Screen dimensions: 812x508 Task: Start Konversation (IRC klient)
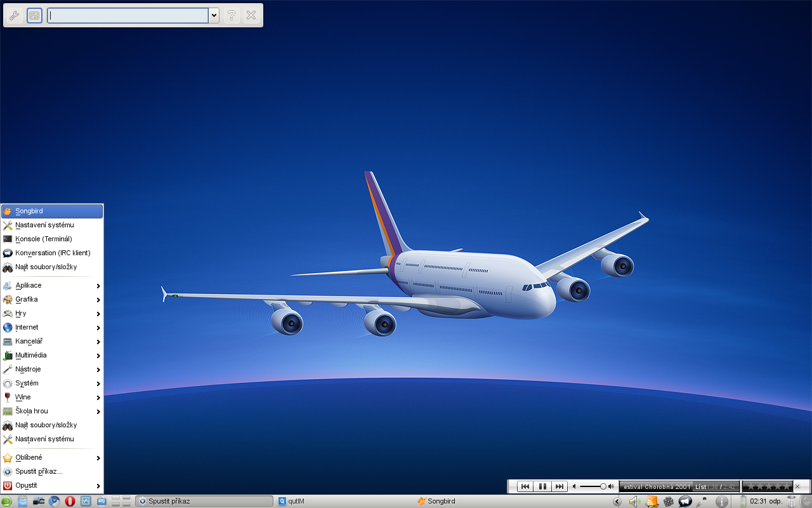[52, 253]
